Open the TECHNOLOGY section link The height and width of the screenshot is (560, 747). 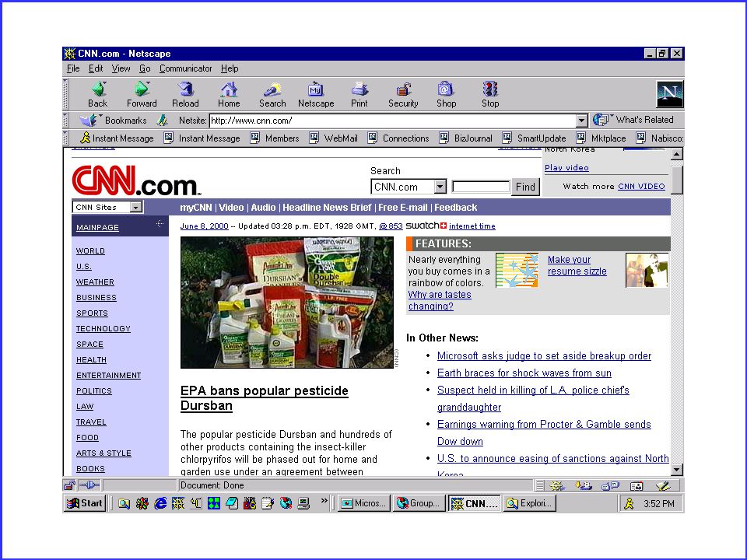tap(103, 328)
